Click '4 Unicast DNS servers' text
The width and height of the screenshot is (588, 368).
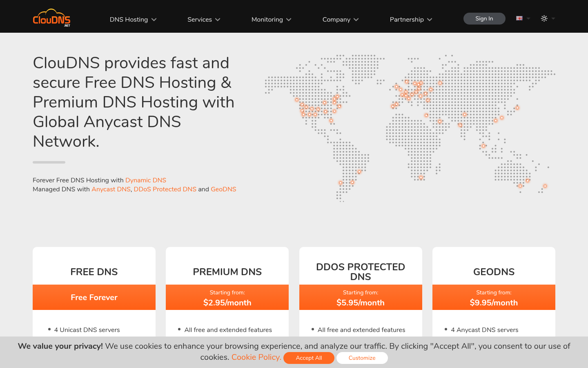[87, 330]
